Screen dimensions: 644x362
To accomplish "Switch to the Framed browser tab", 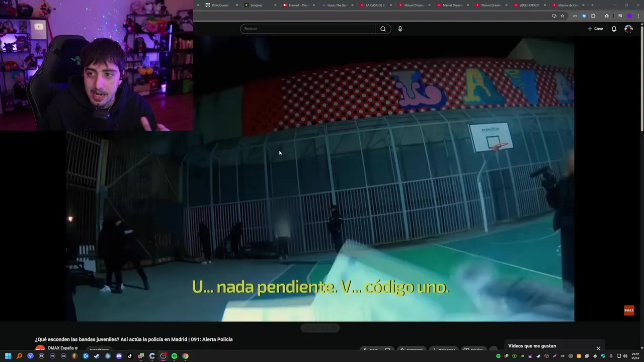I will tap(298, 5).
